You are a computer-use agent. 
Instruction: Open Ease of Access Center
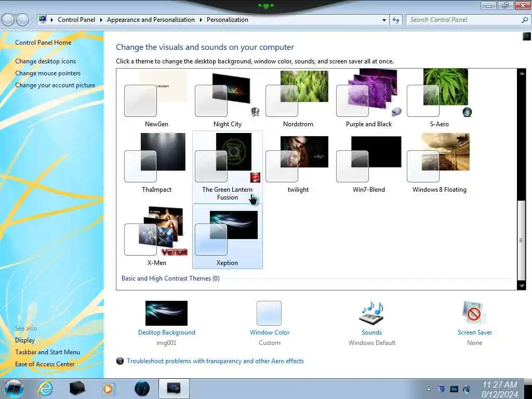[x=45, y=364]
